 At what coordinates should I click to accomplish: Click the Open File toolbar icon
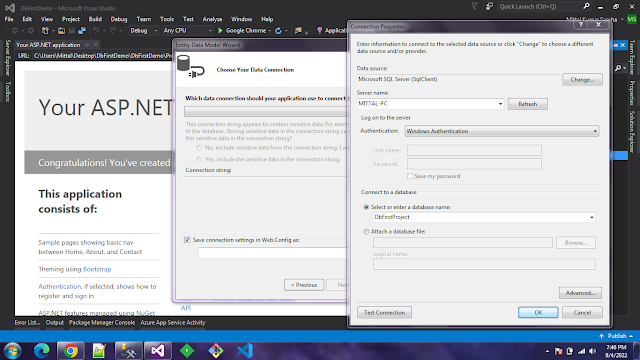[61, 31]
